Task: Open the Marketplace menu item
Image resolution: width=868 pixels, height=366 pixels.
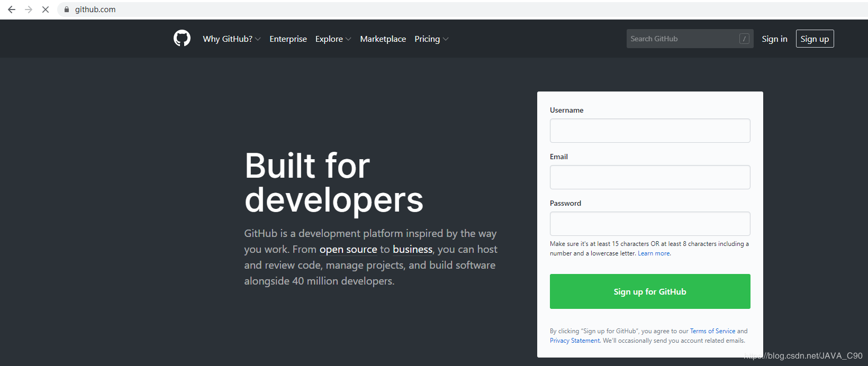Action: (383, 39)
